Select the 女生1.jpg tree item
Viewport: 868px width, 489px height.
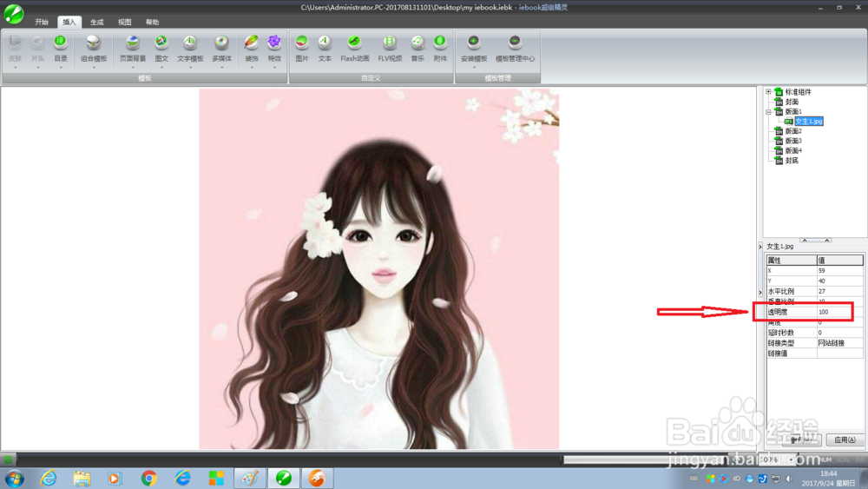pyautogui.click(x=809, y=122)
